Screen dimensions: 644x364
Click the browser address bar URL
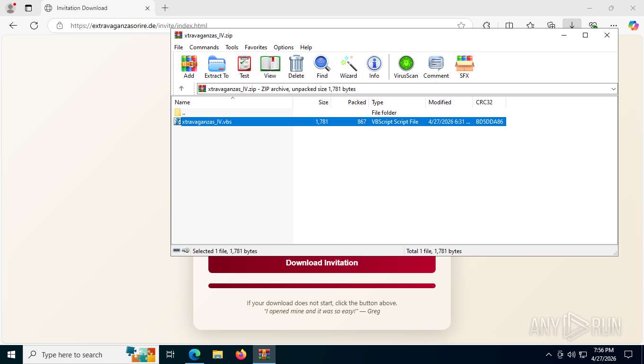(x=139, y=26)
